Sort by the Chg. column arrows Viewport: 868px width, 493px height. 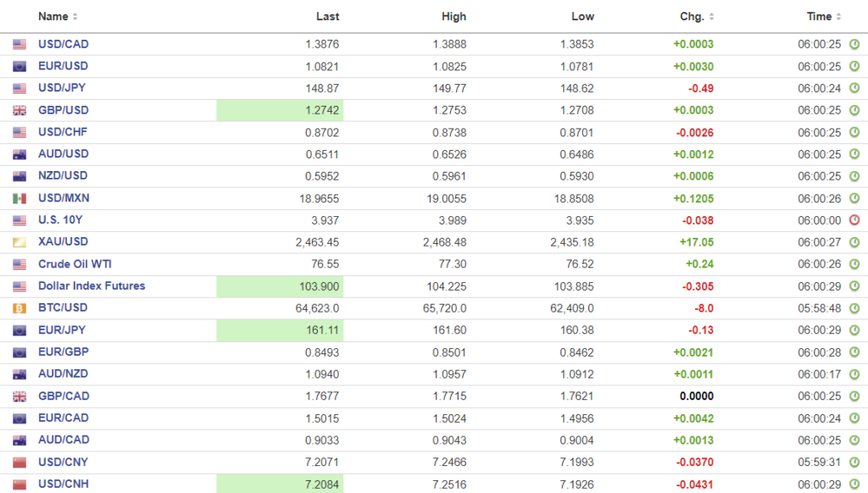[x=711, y=16]
